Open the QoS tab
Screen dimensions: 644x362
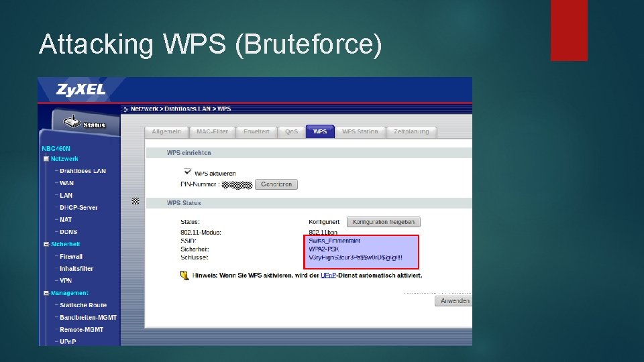pos(291,132)
